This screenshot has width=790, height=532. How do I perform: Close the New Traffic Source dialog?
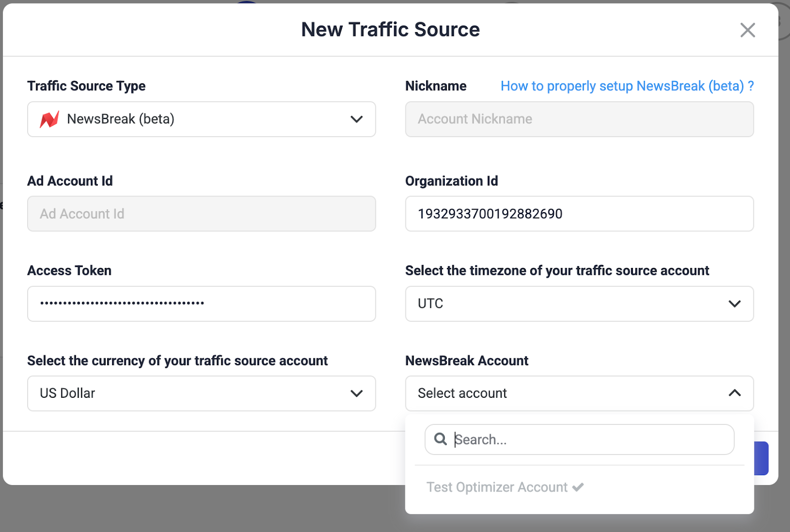pos(748,30)
